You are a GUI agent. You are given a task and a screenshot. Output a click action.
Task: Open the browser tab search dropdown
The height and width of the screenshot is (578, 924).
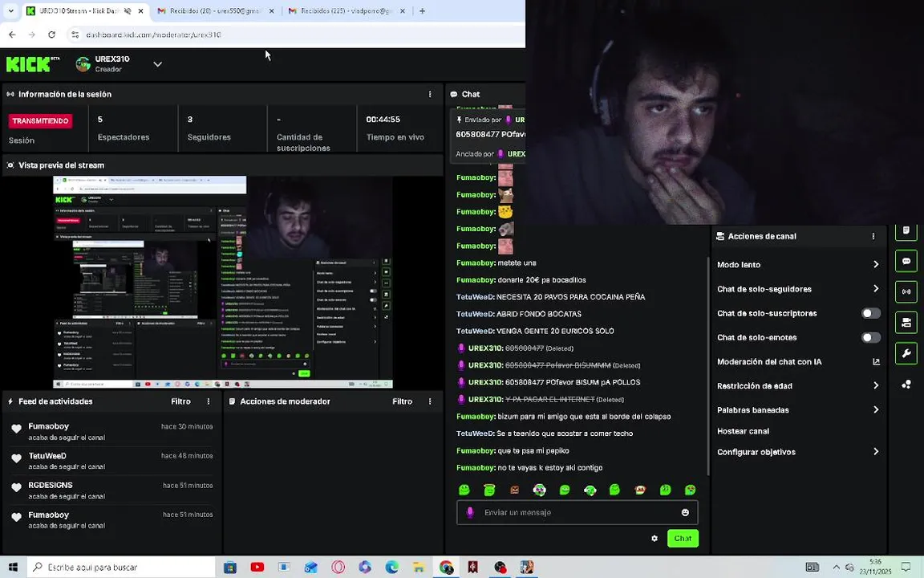[x=10, y=10]
